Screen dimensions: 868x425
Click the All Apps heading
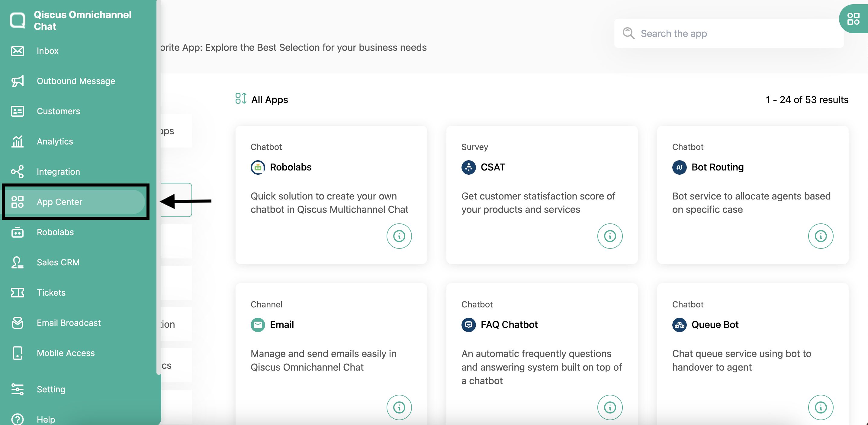click(270, 100)
